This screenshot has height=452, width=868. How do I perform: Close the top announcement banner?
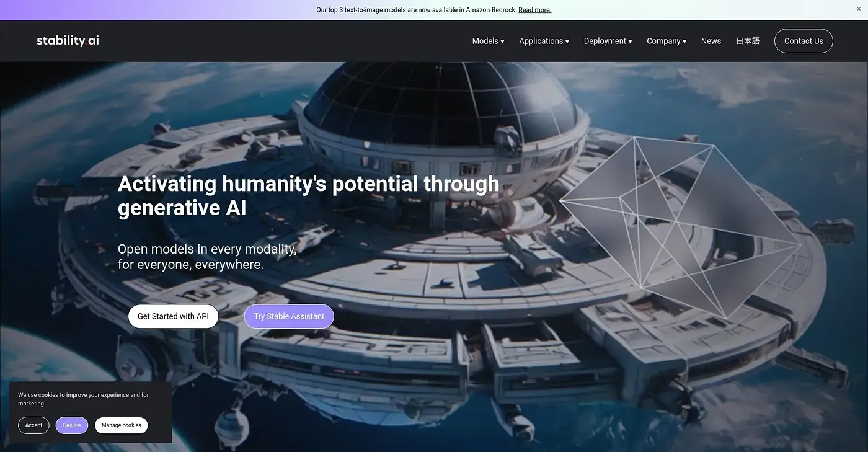coord(859,8)
